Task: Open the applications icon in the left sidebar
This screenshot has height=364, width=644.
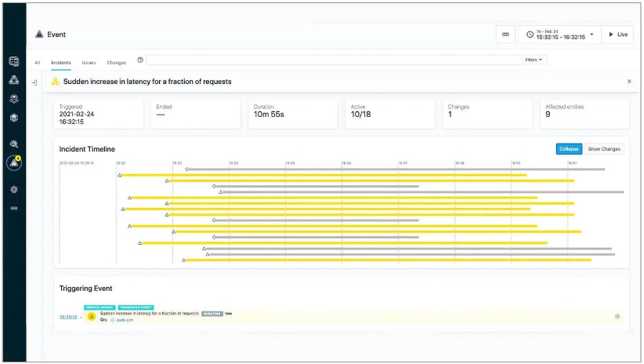Action: coord(14,80)
